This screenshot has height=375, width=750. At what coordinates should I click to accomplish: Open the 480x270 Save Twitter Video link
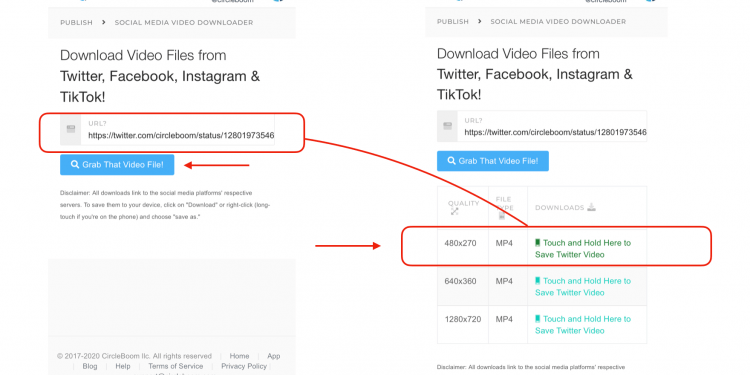click(583, 249)
